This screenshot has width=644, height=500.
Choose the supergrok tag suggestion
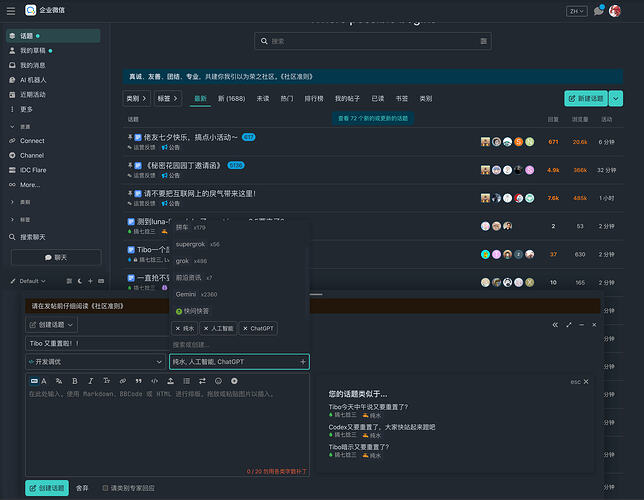point(239,244)
